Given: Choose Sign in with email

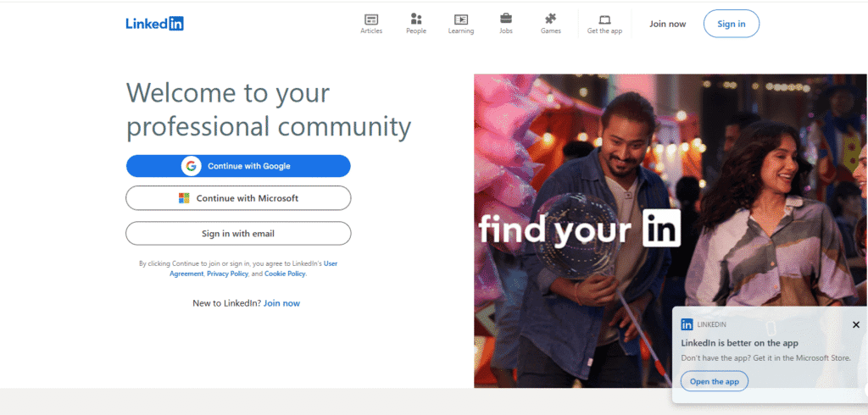Looking at the screenshot, I should coord(238,234).
